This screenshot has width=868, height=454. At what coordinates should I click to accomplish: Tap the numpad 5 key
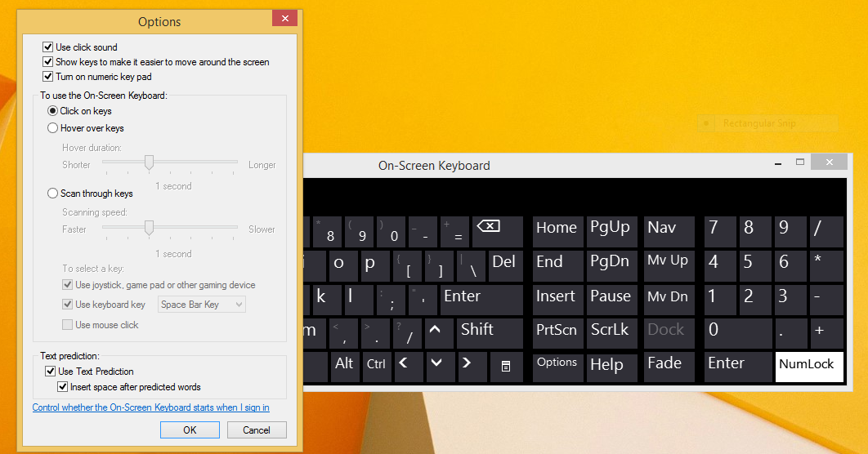pyautogui.click(x=755, y=266)
